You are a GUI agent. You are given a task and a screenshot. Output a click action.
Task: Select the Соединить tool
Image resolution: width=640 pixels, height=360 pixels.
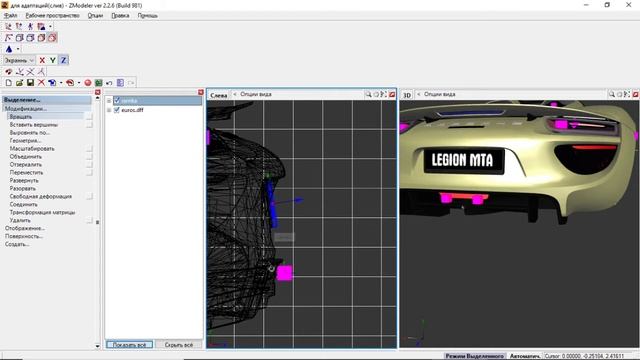(x=24, y=204)
